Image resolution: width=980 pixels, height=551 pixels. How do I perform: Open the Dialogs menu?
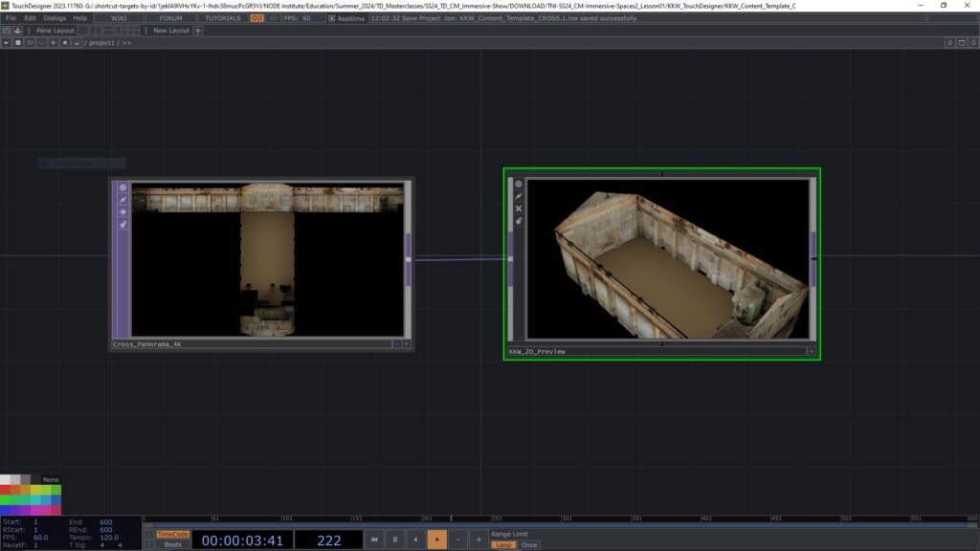tap(56, 18)
